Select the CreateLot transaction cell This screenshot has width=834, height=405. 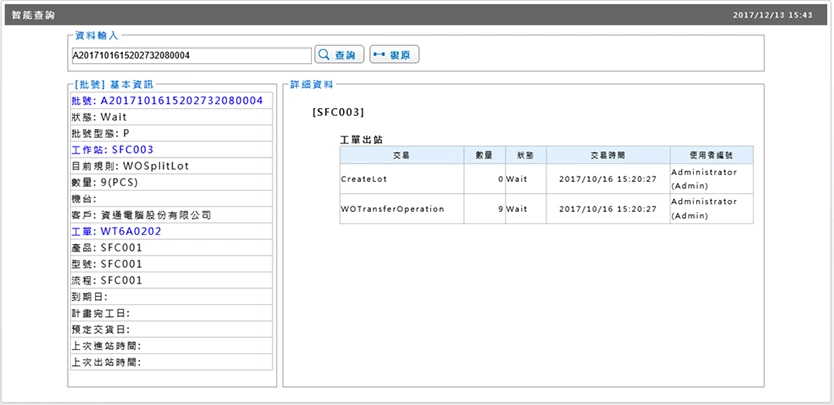point(402,179)
